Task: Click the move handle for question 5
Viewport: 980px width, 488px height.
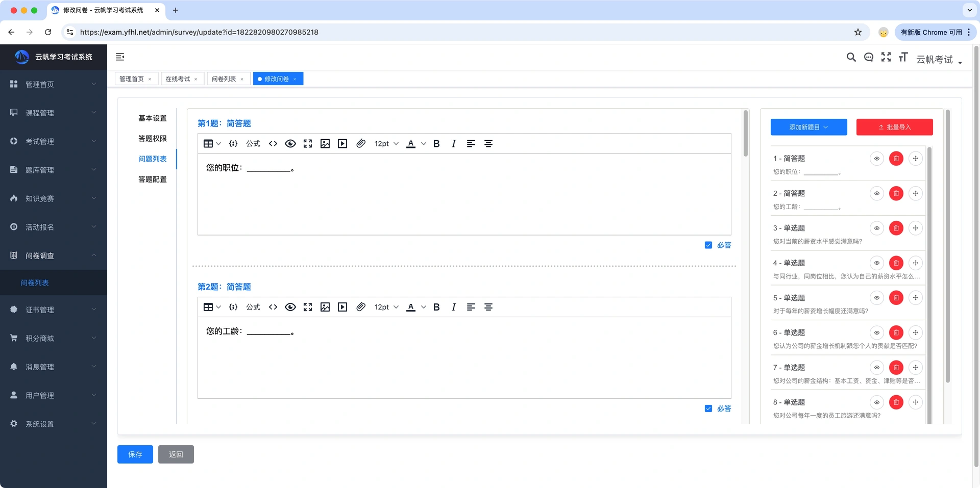Action: [x=916, y=298]
